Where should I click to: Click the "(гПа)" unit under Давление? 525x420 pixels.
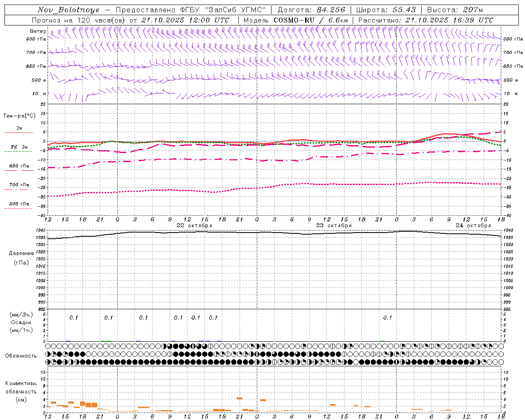tap(21, 262)
